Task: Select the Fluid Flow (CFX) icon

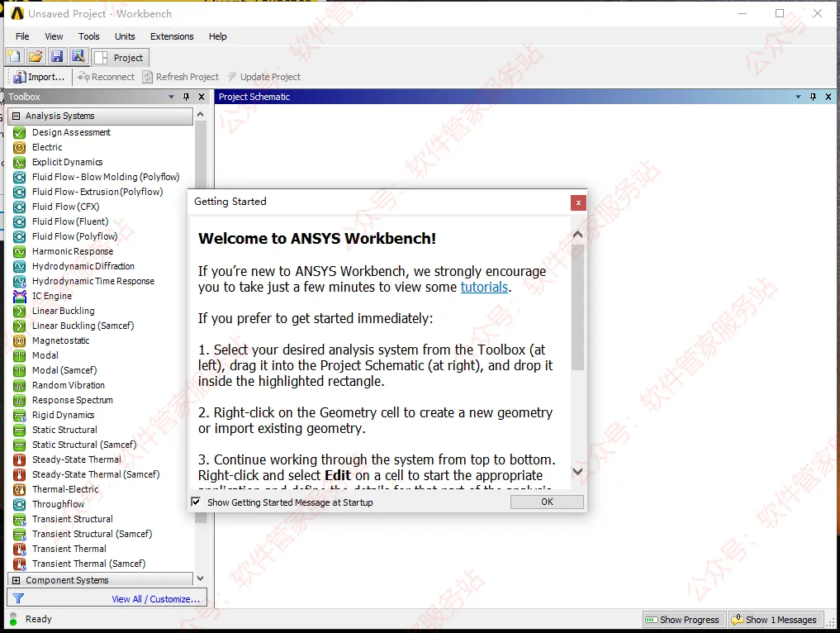Action: [x=19, y=207]
